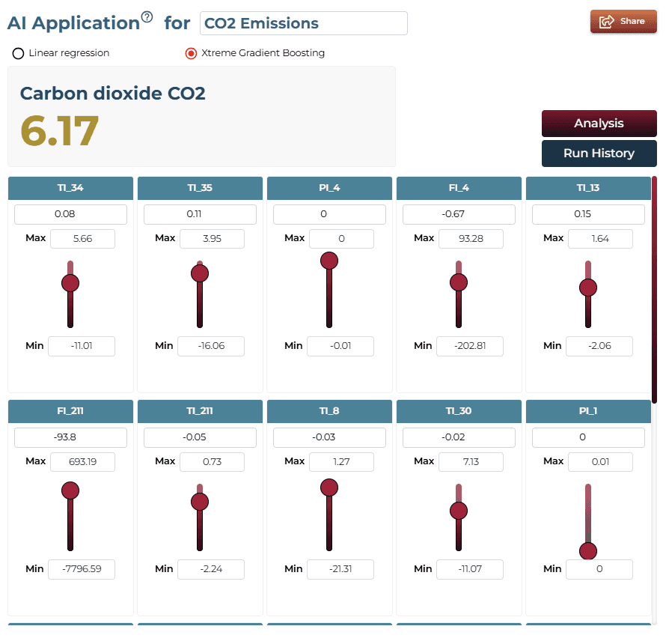Click the TI_211 Max field showing 0.73
The width and height of the screenshot is (666, 644).
tap(212, 462)
